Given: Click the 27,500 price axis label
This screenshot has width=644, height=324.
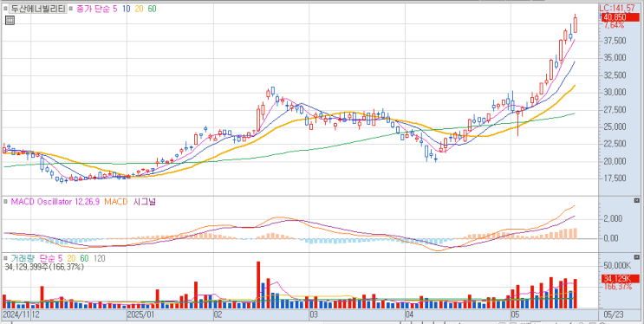Looking at the screenshot, I should (615, 110).
